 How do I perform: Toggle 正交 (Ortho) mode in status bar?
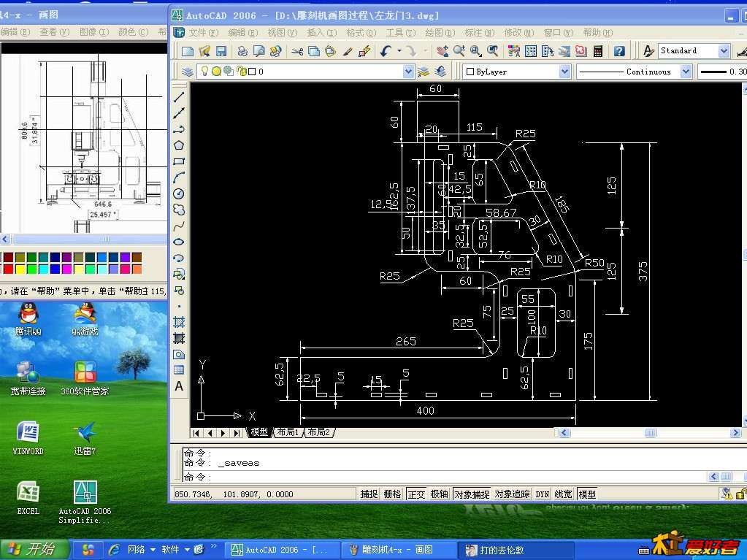[416, 494]
